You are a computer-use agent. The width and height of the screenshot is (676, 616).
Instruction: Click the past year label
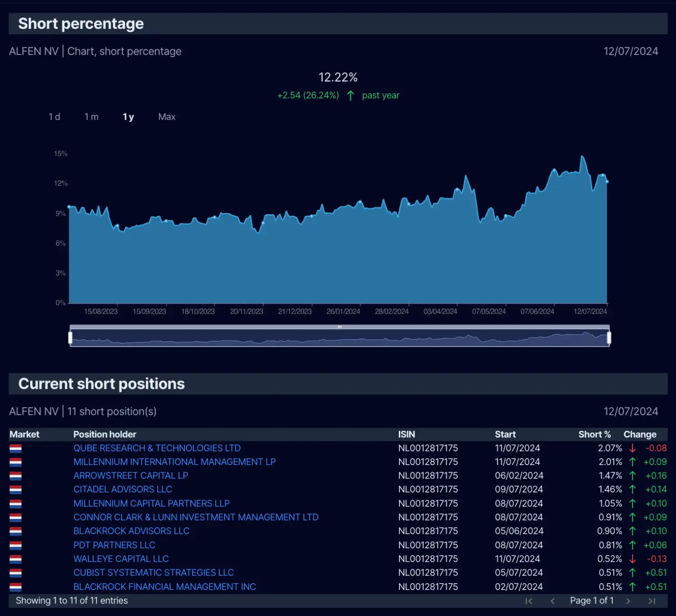click(x=381, y=96)
